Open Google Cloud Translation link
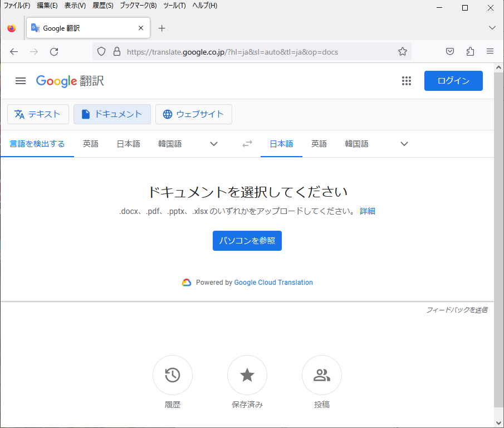The height and width of the screenshot is (428, 504). [x=273, y=283]
